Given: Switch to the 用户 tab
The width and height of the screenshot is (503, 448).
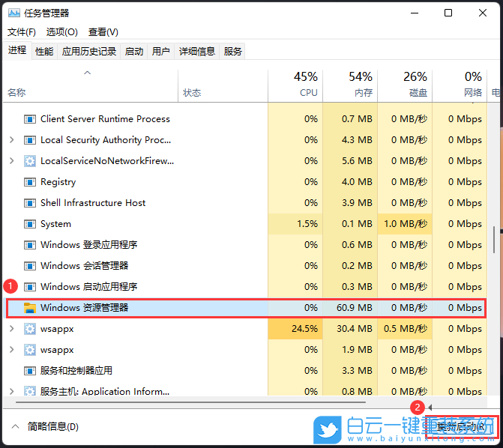Looking at the screenshot, I should (x=160, y=51).
